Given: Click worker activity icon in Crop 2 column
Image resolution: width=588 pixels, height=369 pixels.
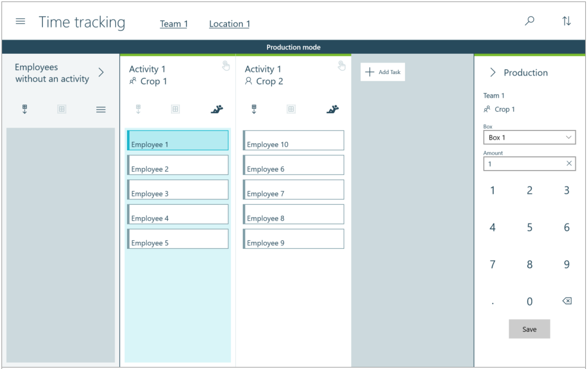Looking at the screenshot, I should click(332, 109).
